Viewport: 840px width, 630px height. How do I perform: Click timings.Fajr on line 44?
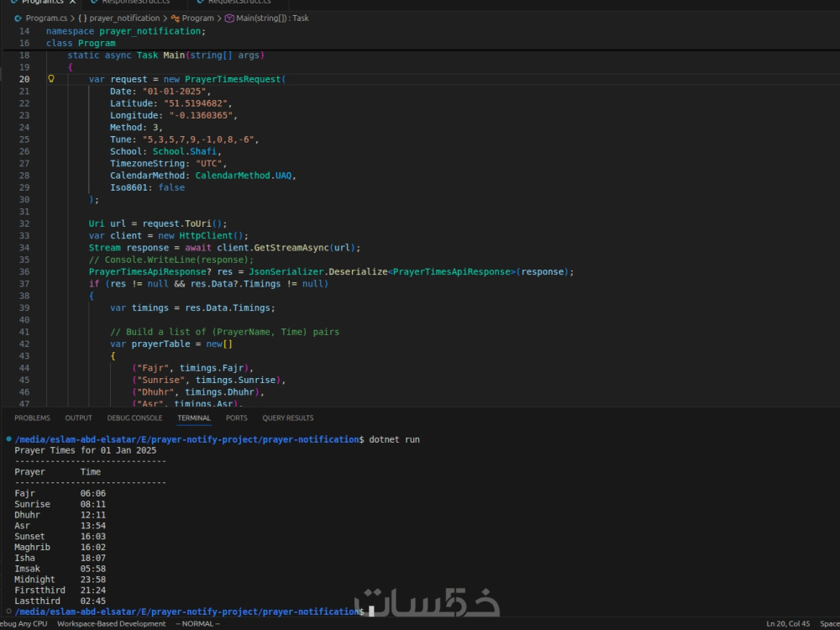pos(212,368)
